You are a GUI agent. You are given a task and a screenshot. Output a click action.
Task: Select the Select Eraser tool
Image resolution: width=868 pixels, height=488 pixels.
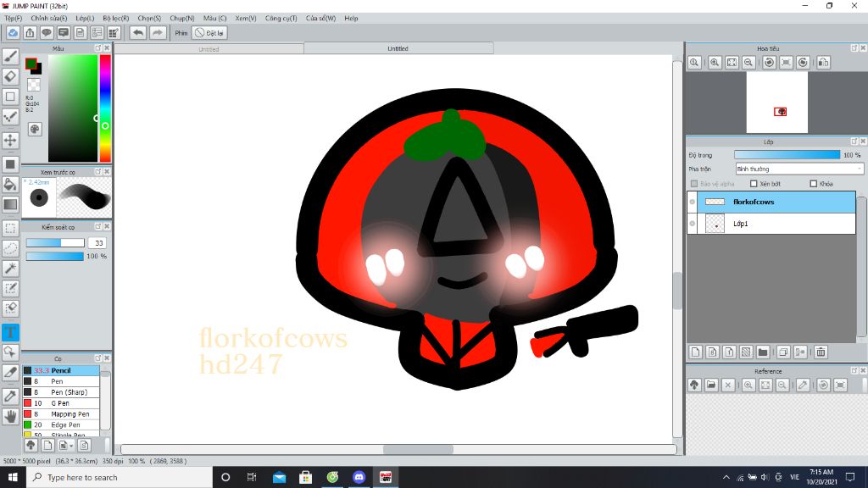pyautogui.click(x=10, y=308)
